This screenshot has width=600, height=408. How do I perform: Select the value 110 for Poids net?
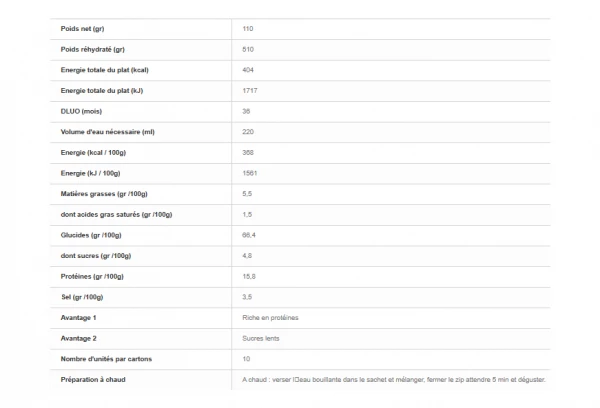pos(248,28)
